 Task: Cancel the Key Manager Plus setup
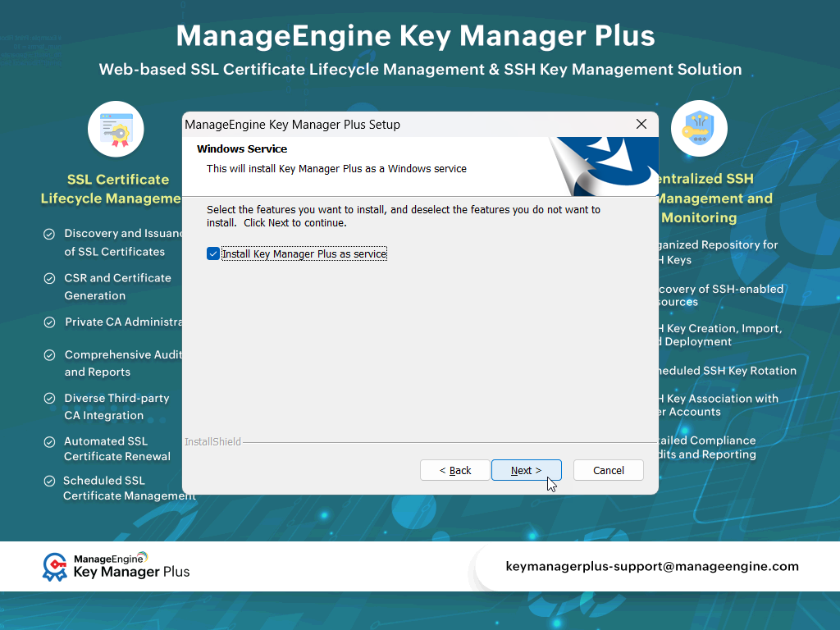(608, 470)
